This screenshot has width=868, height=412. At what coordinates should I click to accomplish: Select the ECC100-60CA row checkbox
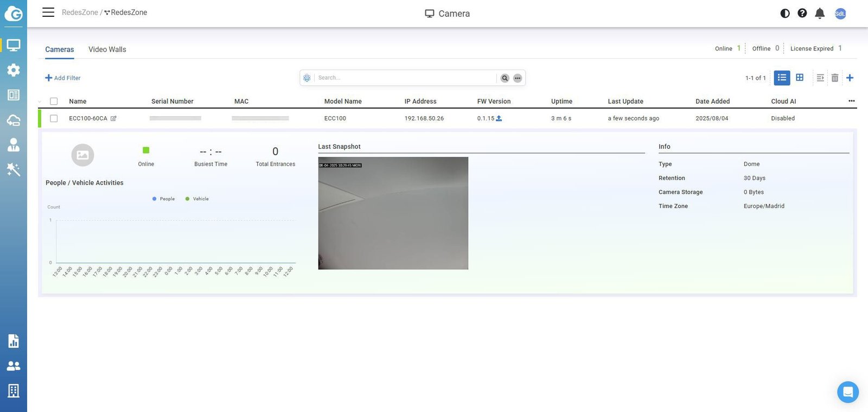(54, 118)
